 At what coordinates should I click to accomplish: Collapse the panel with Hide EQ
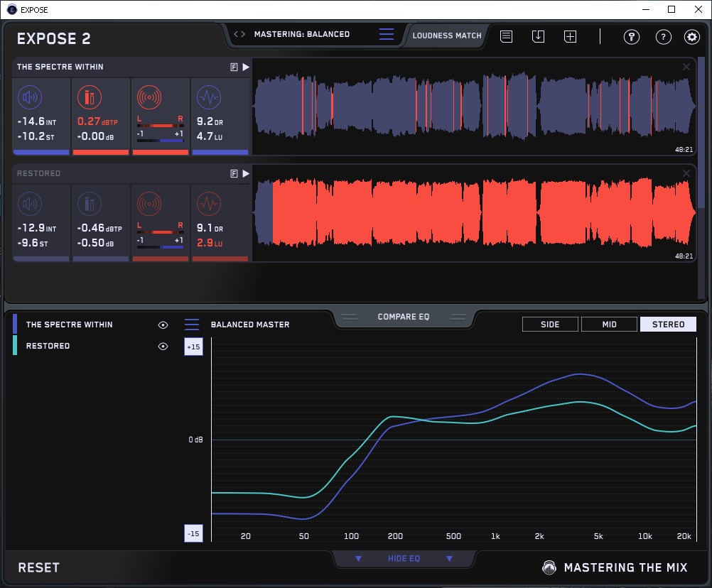pos(404,558)
